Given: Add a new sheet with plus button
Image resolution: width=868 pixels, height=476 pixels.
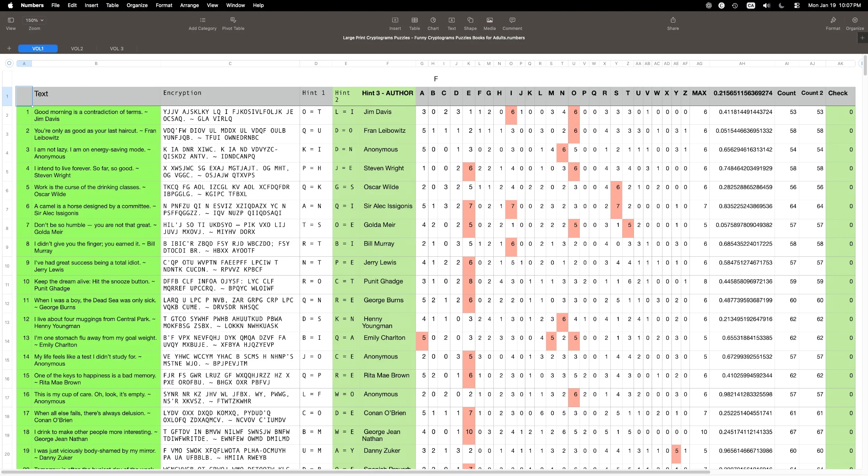Looking at the screenshot, I should pos(9,49).
